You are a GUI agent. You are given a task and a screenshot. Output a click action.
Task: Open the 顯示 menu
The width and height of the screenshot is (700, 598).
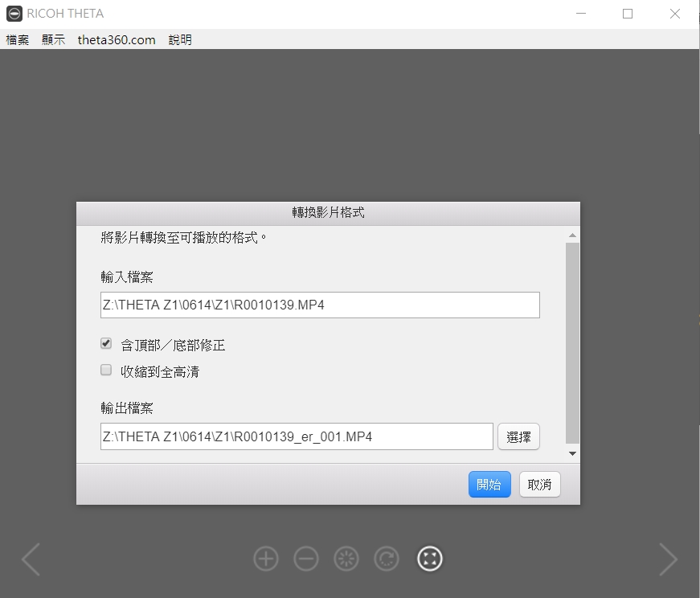54,39
